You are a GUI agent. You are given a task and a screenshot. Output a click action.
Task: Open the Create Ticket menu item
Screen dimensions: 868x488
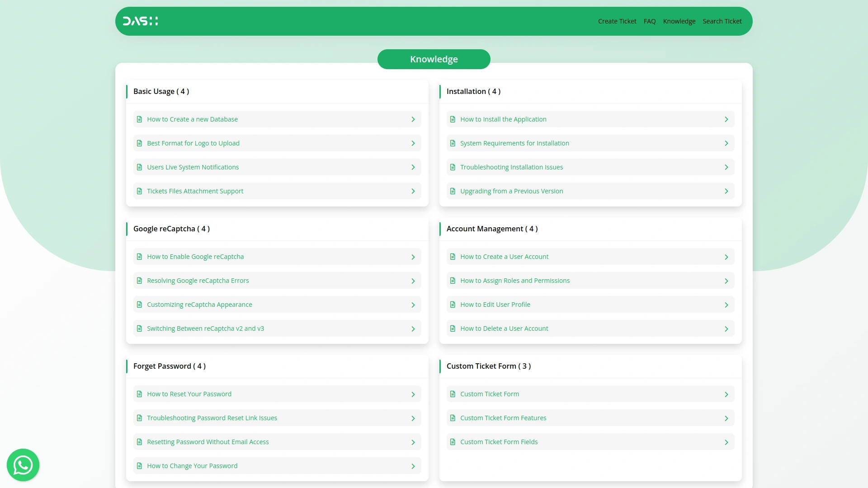pyautogui.click(x=617, y=21)
